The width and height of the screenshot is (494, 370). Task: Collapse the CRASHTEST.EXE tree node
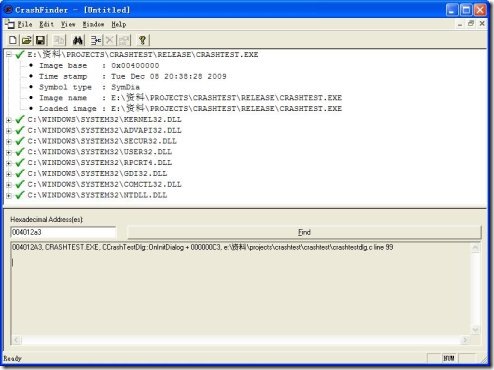9,54
